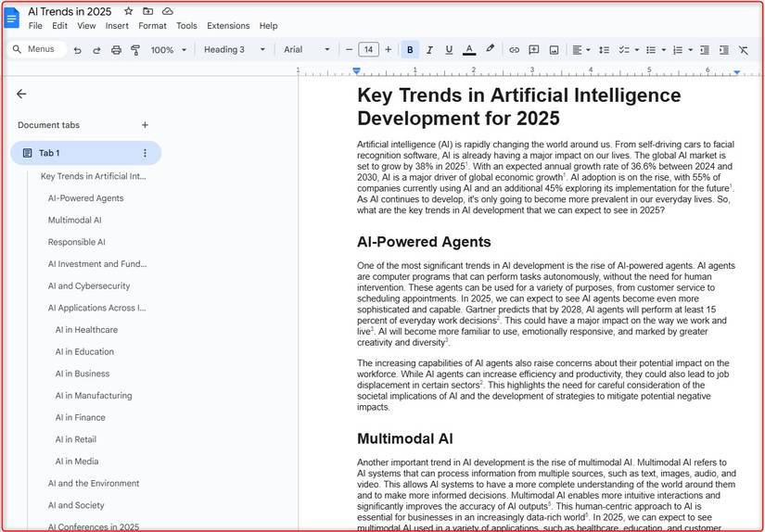This screenshot has width=765, height=532.
Task: Click the add comment icon
Action: point(534,50)
